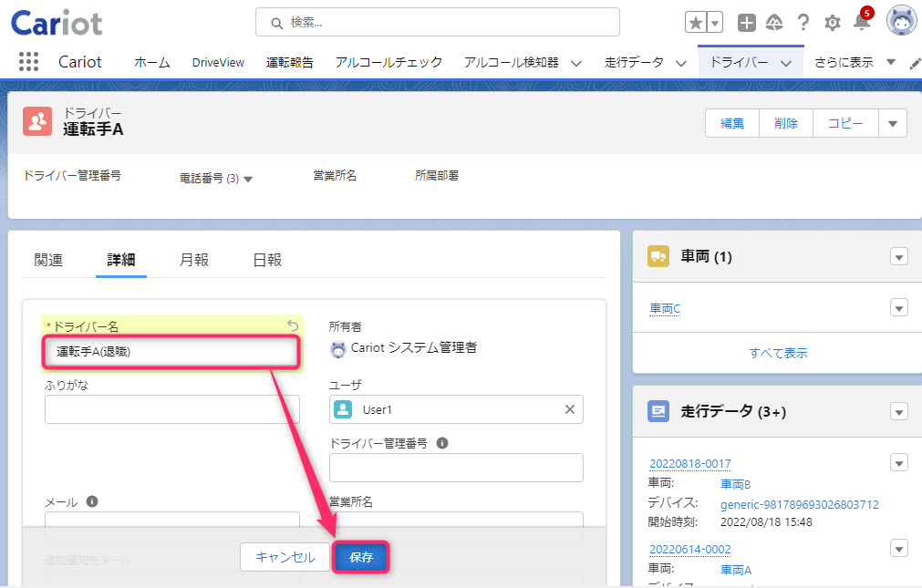Switch to the 関連 tab
The image size is (922, 588).
[48, 260]
